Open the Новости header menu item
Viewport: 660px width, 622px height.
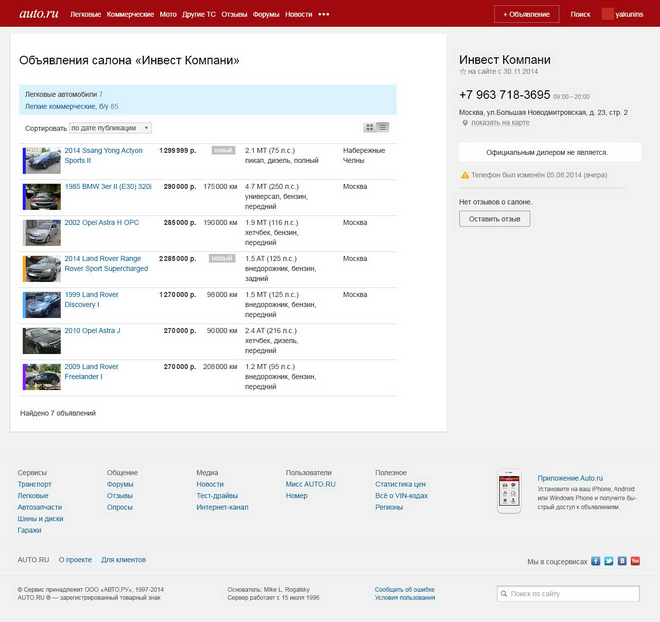(298, 14)
